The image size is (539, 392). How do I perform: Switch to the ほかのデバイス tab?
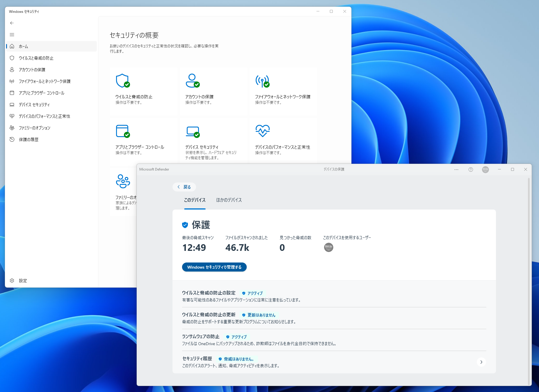(x=229, y=200)
